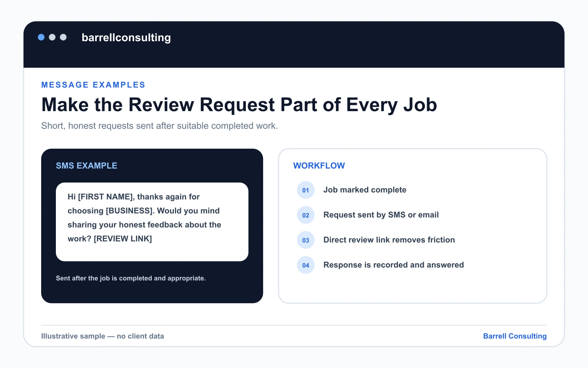Click the subtitle about short, honest requests
588x368 pixels.
pyautogui.click(x=159, y=126)
